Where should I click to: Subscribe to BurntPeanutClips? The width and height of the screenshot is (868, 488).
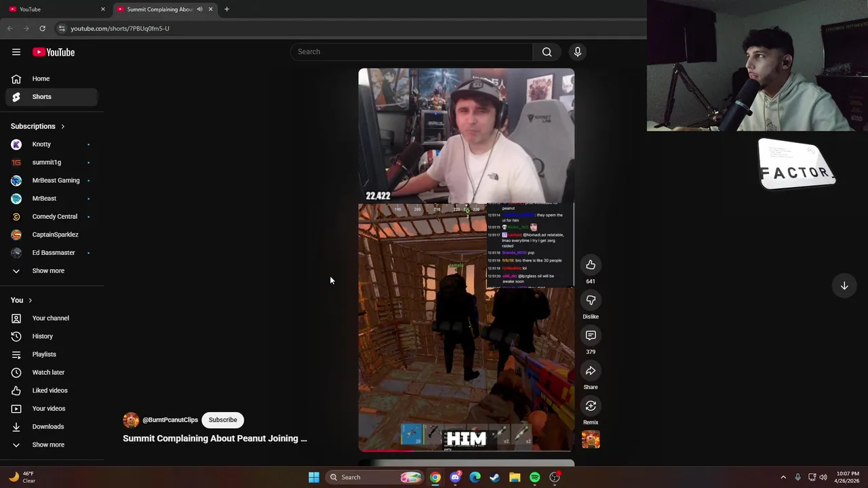tap(223, 420)
